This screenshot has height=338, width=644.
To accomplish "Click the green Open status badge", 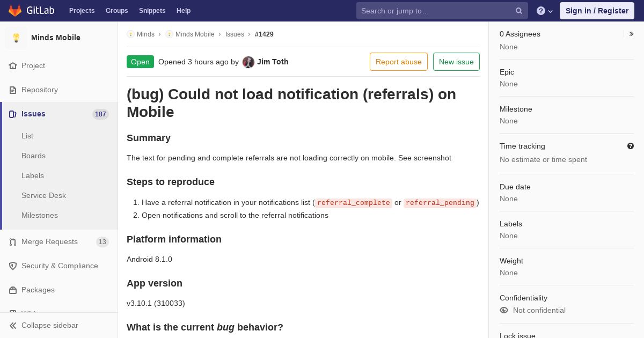I will pos(140,62).
